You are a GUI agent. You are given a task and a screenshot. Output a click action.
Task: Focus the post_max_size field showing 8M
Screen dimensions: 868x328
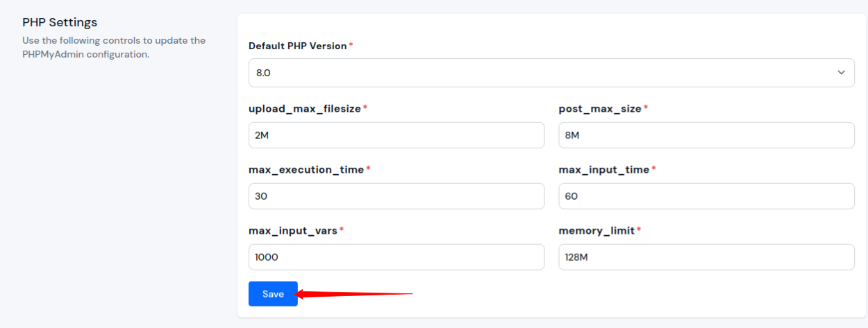pyautogui.click(x=706, y=135)
